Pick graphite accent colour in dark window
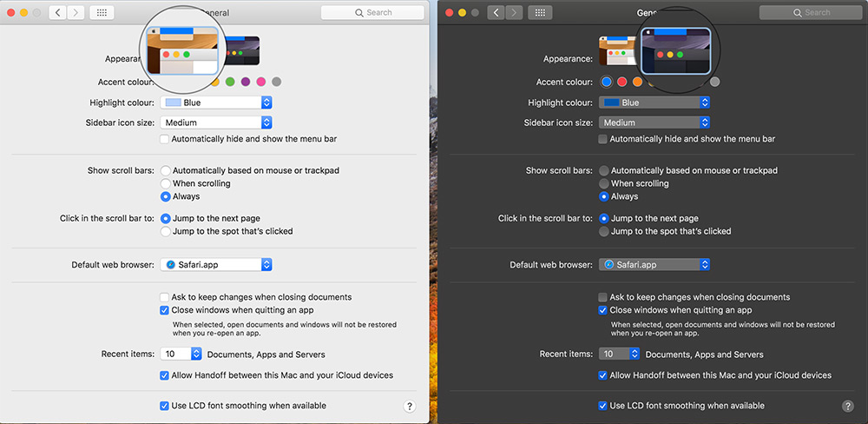This screenshot has height=424, width=868. click(x=714, y=82)
